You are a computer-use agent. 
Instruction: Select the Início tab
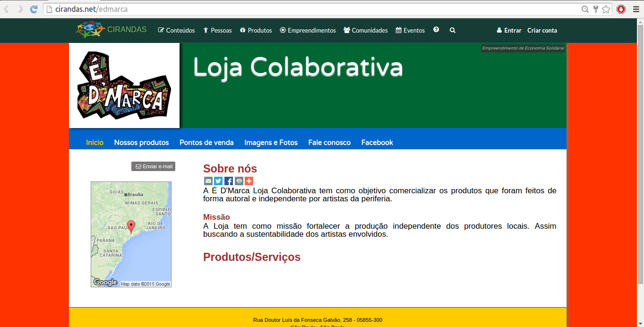[x=94, y=142]
